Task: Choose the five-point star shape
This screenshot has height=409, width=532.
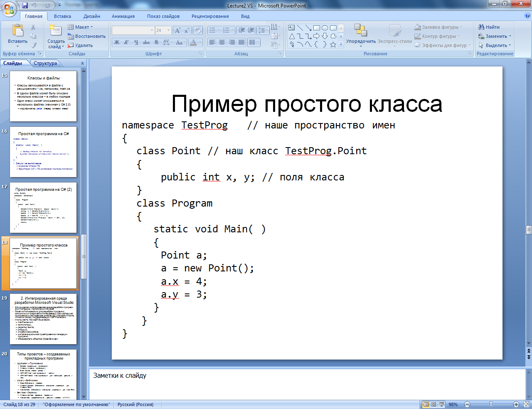Action: 333,44
